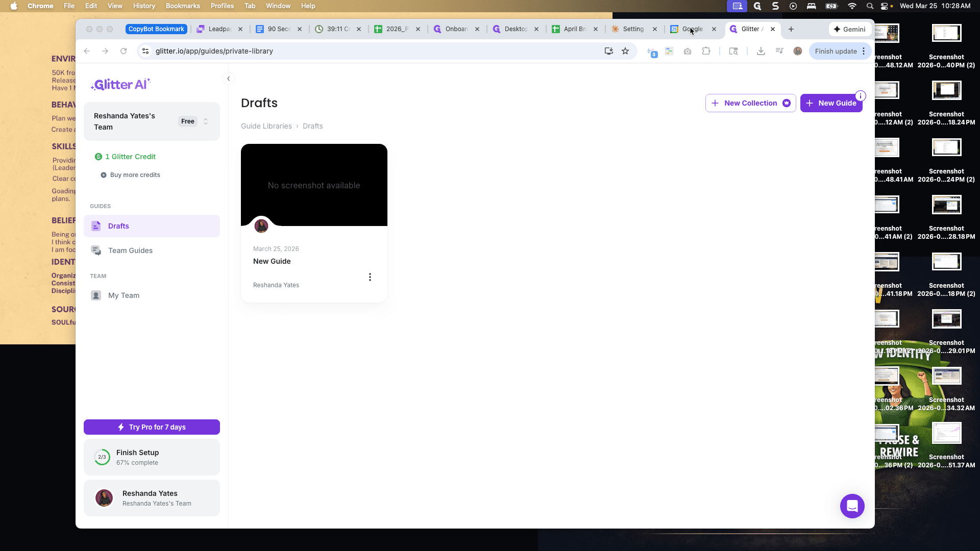Viewport: 980px width, 551px height.
Task: Click the browser back arrow
Action: point(87,51)
